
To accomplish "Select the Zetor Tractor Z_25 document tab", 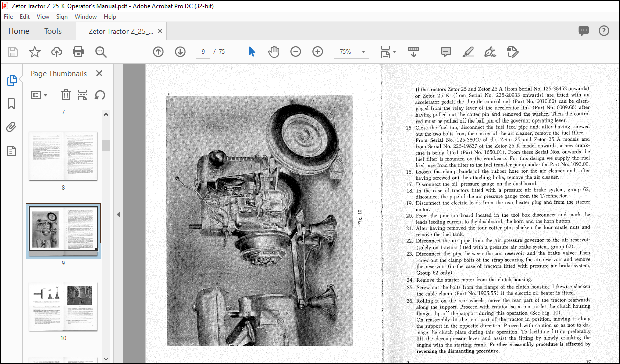I will pyautogui.click(x=121, y=31).
